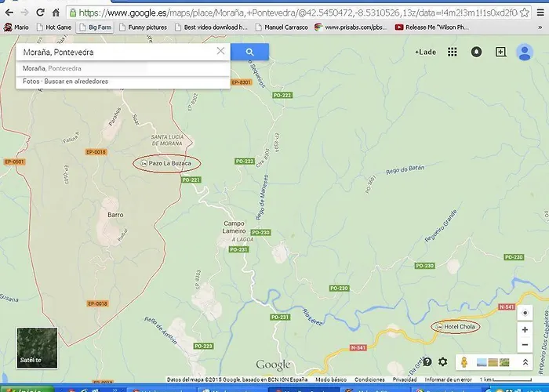The image size is (549, 392).
Task: Show my current location
Action: (525, 313)
